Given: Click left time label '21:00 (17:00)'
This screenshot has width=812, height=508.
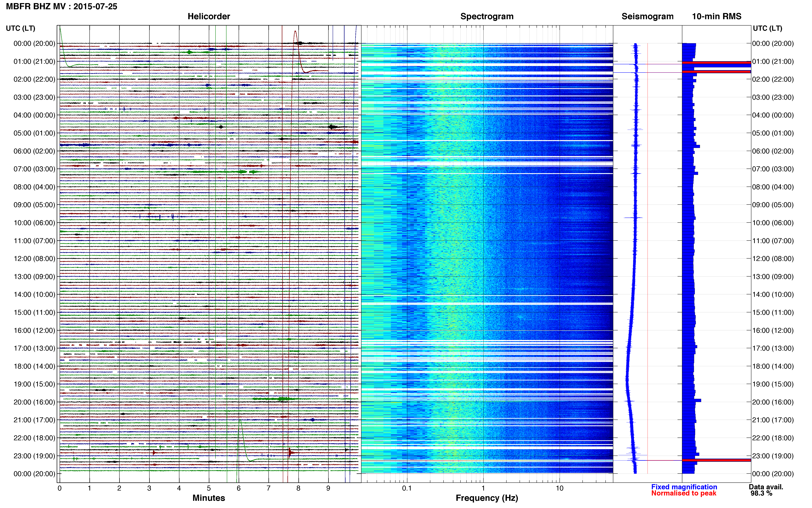Looking at the screenshot, I should (34, 420).
